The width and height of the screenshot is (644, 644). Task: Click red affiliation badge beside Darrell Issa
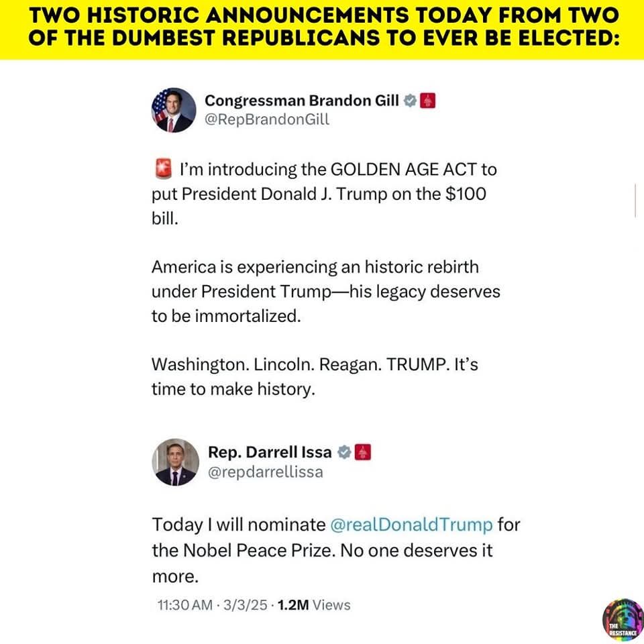pos(362,452)
